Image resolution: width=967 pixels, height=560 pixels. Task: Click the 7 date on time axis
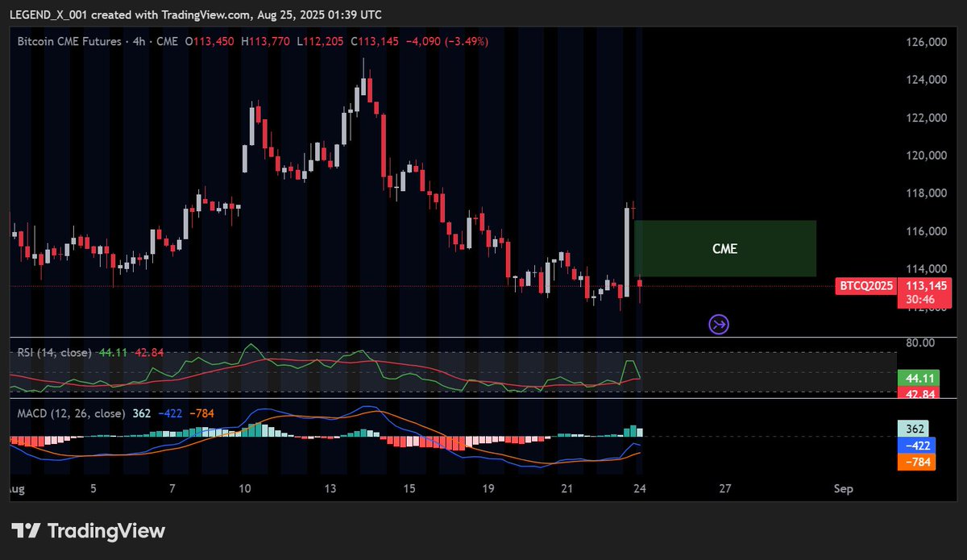pos(172,488)
